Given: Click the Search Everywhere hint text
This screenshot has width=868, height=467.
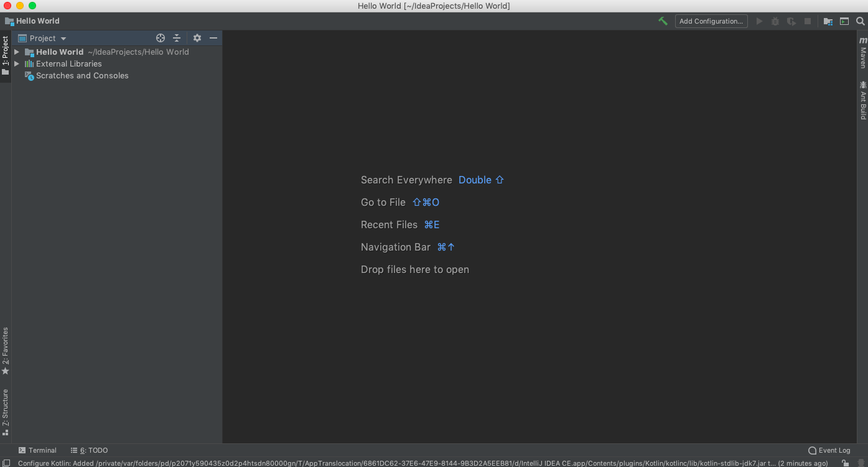Looking at the screenshot, I should pyautogui.click(x=406, y=180).
